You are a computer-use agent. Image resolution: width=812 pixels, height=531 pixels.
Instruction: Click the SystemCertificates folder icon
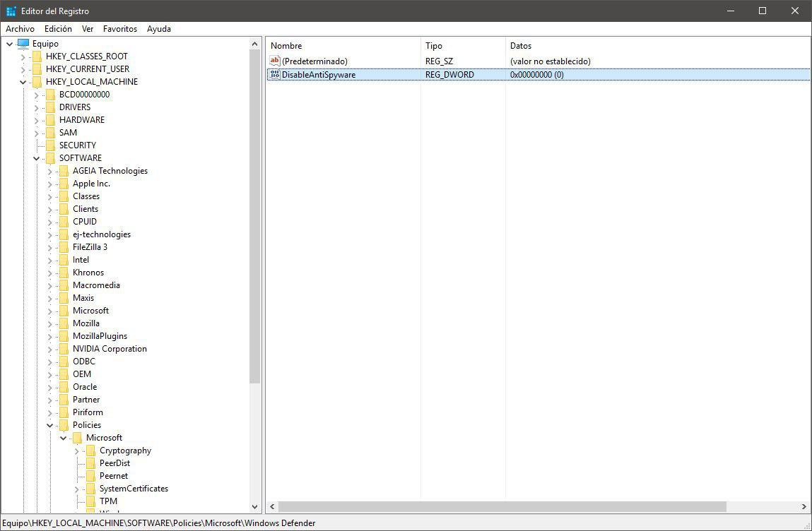(x=91, y=489)
